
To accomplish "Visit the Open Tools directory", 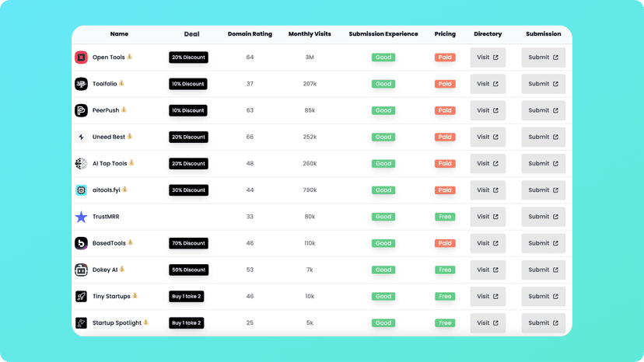I will point(488,57).
